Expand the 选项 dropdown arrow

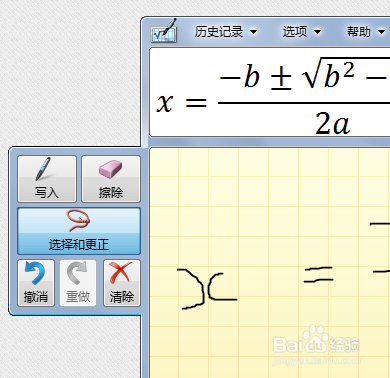318,32
